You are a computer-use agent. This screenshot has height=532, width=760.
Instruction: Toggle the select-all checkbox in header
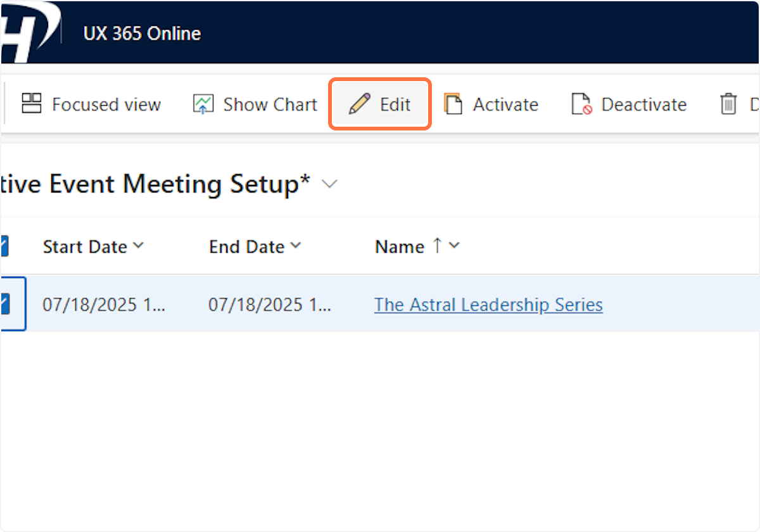click(x=4, y=246)
